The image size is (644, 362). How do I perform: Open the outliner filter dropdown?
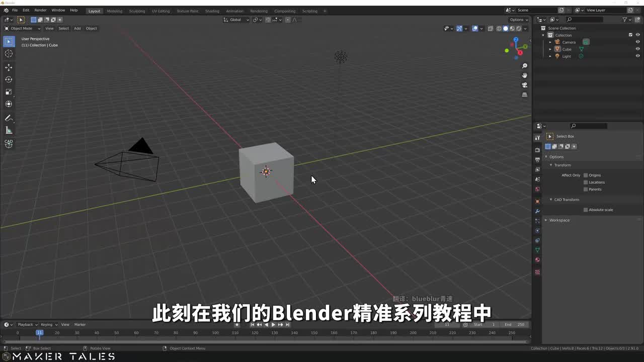[626, 20]
